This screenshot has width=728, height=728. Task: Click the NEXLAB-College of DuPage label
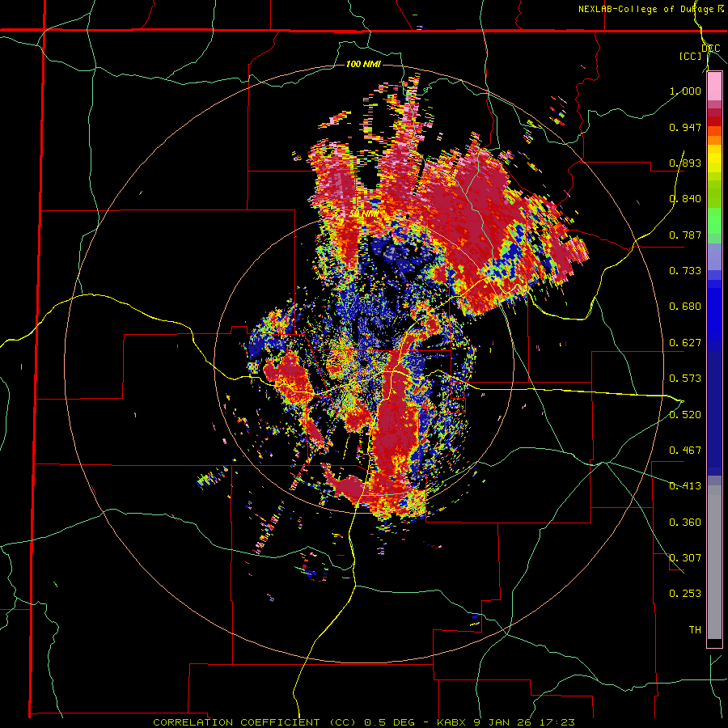coord(645,9)
